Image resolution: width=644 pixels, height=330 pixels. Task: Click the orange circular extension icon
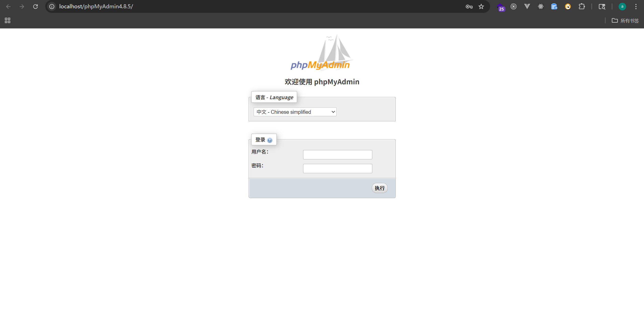(568, 7)
